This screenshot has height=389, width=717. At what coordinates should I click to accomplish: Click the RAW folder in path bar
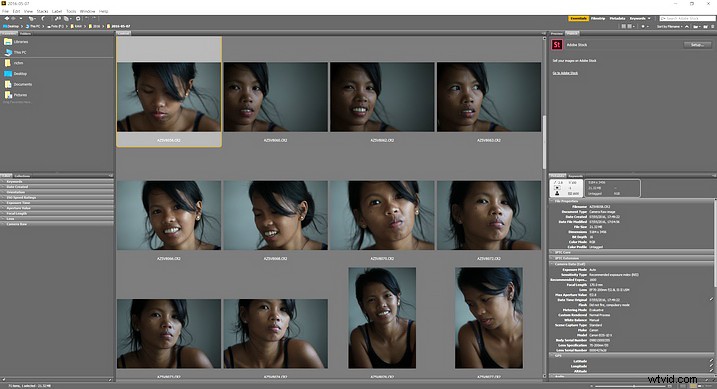pyautogui.click(x=76, y=26)
